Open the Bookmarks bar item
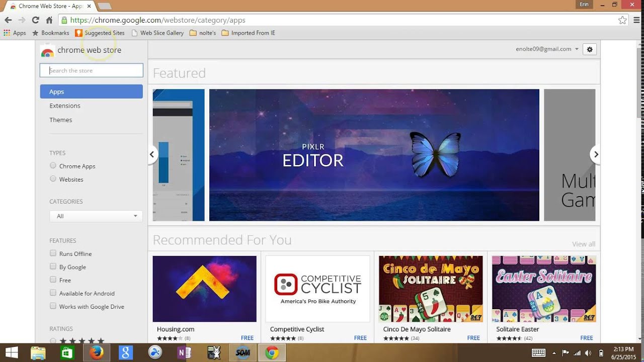Image resolution: width=644 pixels, height=362 pixels. [50, 33]
